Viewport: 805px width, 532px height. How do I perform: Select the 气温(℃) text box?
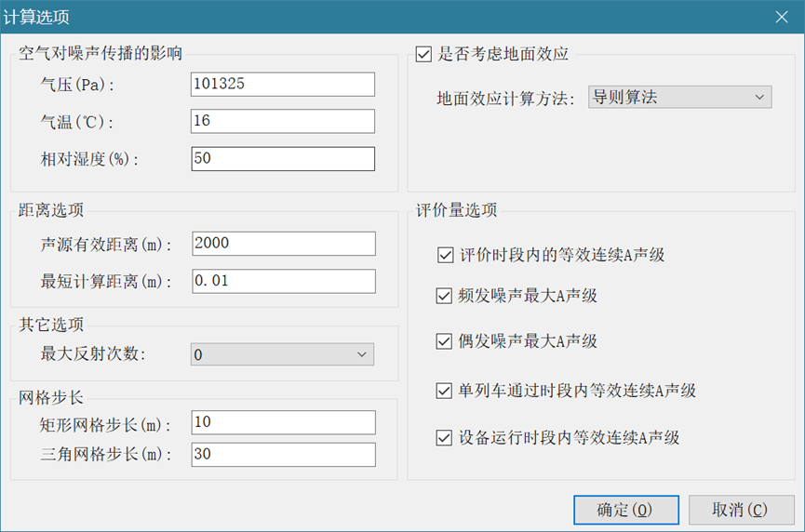[282, 122]
